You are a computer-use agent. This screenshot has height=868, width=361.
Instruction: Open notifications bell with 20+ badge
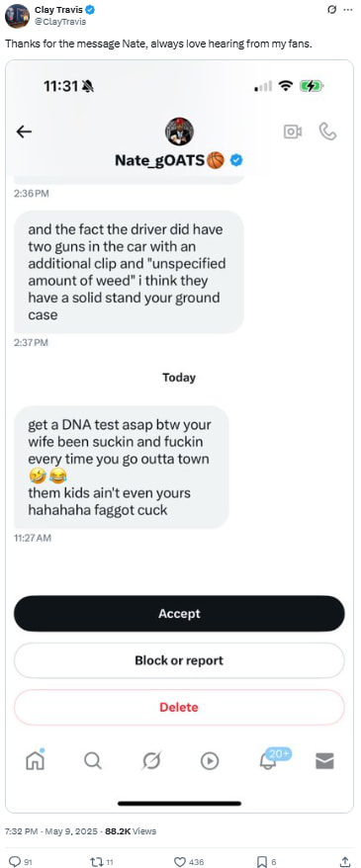(269, 760)
